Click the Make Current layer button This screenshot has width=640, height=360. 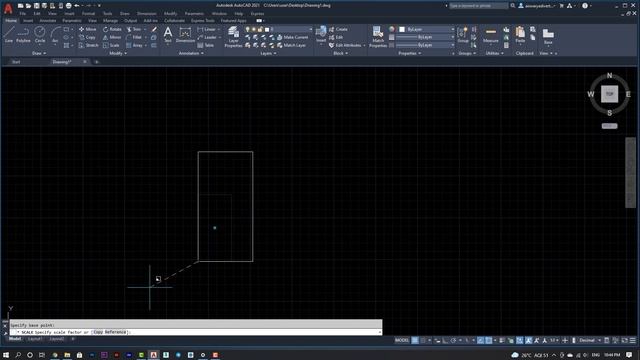click(292, 37)
